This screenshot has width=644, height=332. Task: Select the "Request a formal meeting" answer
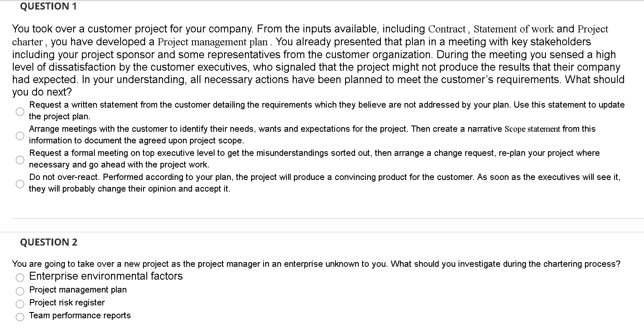point(20,160)
